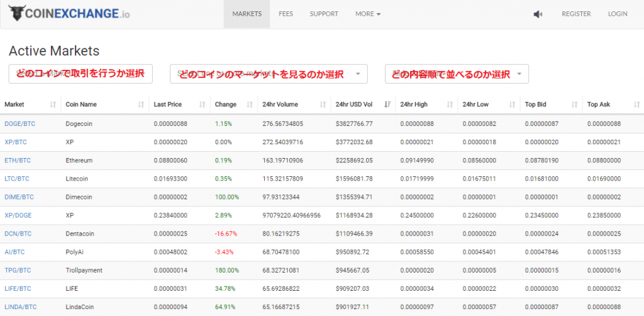Click the 0.08800060 last price value
The height and width of the screenshot is (316, 644).
(170, 161)
